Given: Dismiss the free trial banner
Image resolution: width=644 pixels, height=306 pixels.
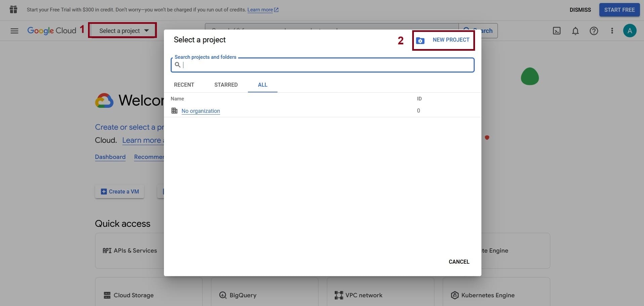Looking at the screenshot, I should pos(580,10).
